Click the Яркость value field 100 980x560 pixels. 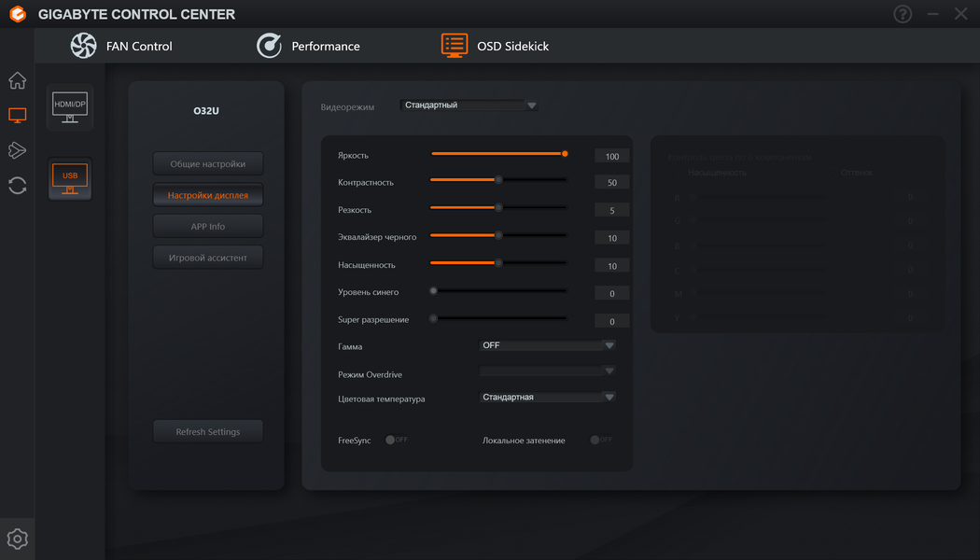pos(612,156)
